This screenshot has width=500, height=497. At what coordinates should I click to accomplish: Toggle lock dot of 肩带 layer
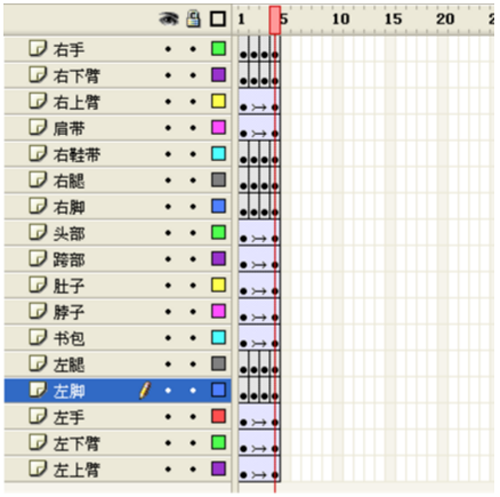point(193,128)
